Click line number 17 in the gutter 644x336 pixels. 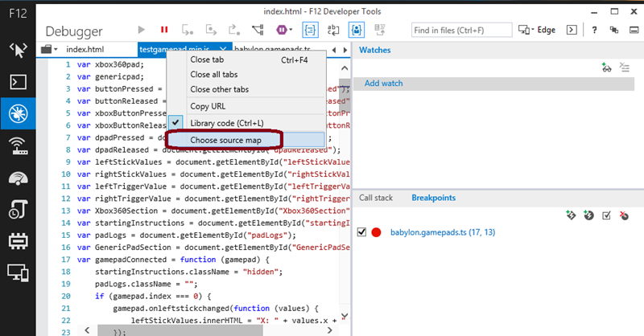[66, 260]
